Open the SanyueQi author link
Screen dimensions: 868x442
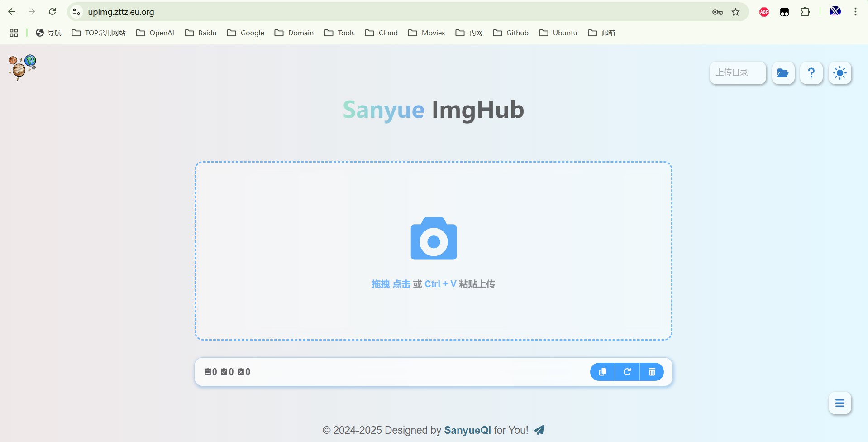[x=467, y=430]
